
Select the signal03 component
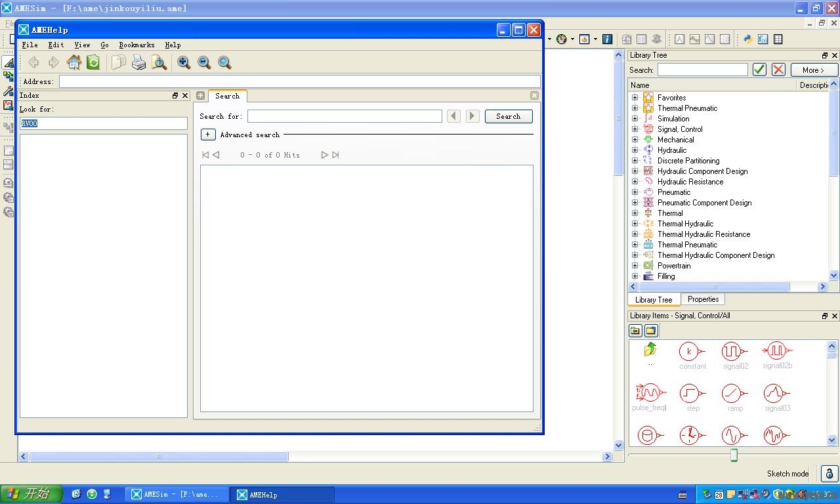pyautogui.click(x=776, y=398)
